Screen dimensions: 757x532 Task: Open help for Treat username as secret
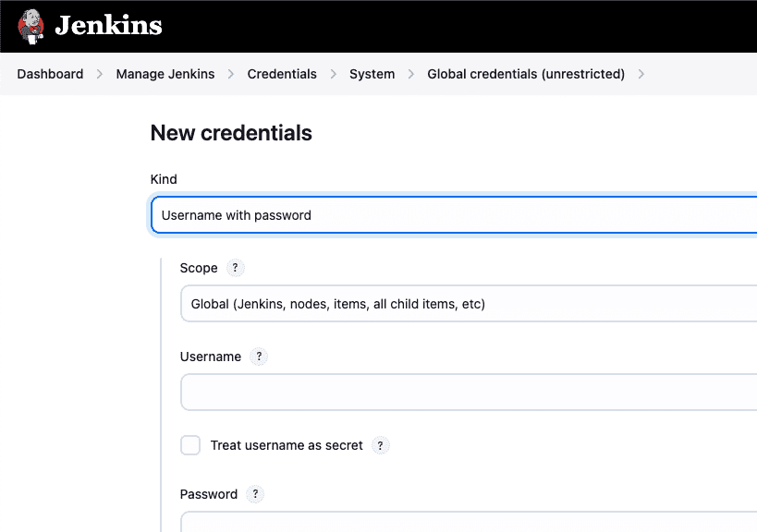[x=380, y=445]
